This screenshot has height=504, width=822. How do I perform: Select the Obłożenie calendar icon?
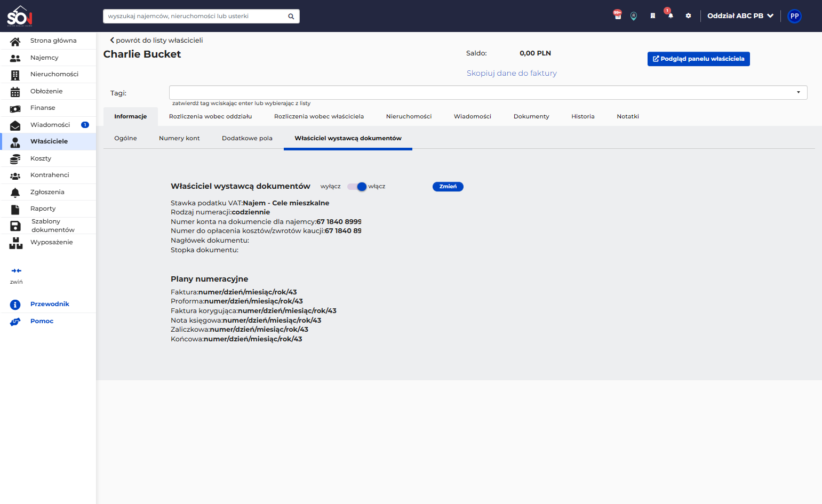pyautogui.click(x=15, y=92)
